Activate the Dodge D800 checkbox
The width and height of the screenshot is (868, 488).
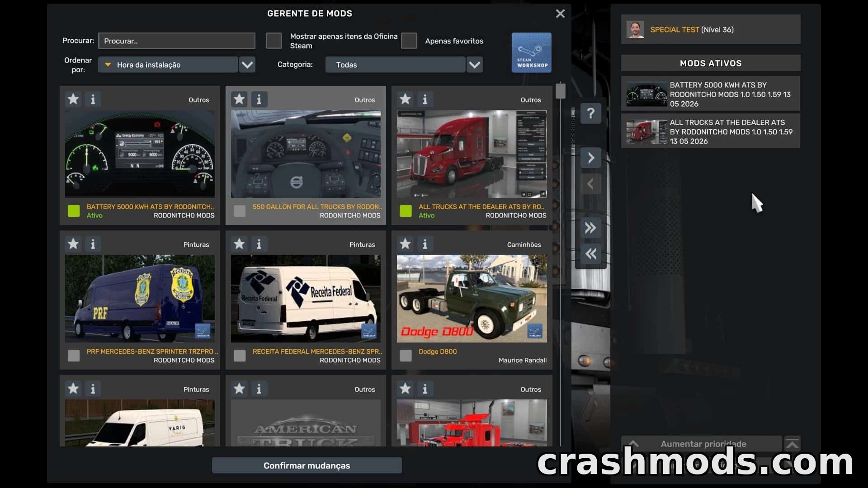click(x=406, y=356)
